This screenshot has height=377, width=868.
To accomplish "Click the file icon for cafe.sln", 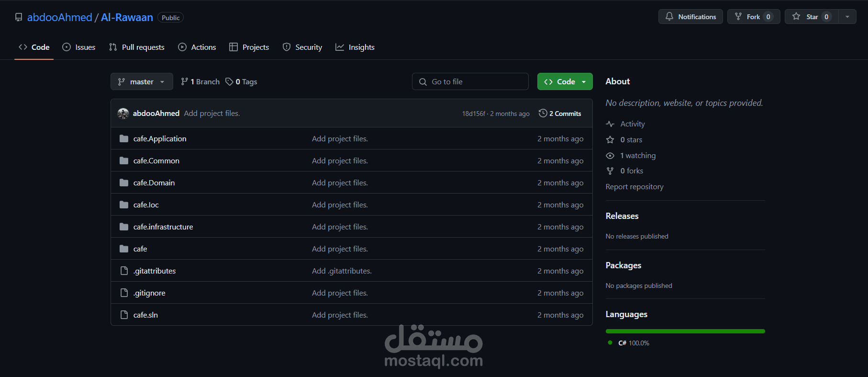I will pos(124,315).
